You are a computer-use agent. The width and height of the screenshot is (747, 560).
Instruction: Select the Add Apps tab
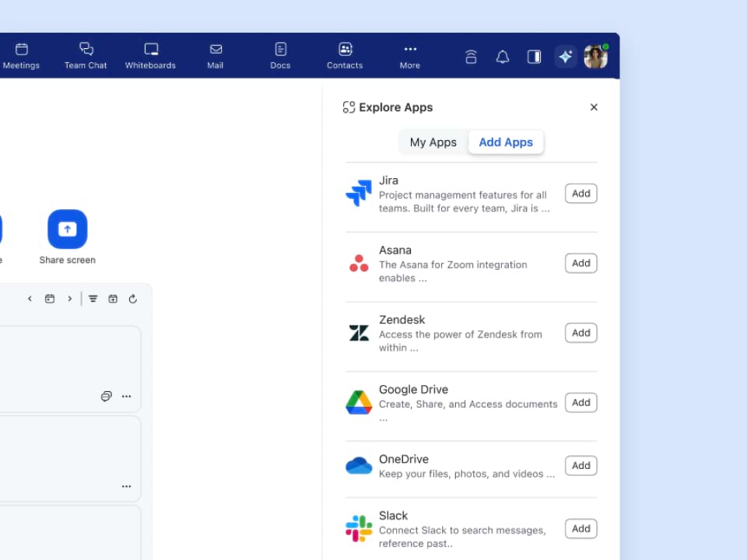506,142
